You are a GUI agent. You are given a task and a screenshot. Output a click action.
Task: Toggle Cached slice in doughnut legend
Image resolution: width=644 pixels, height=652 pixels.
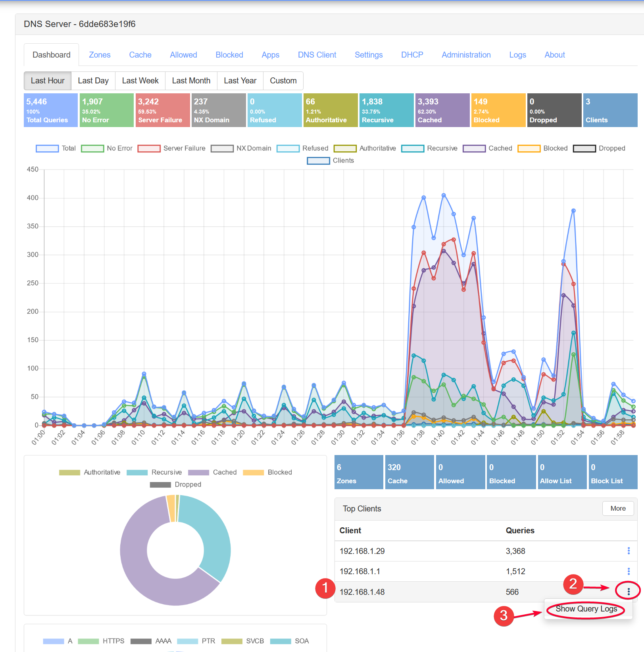(212, 472)
